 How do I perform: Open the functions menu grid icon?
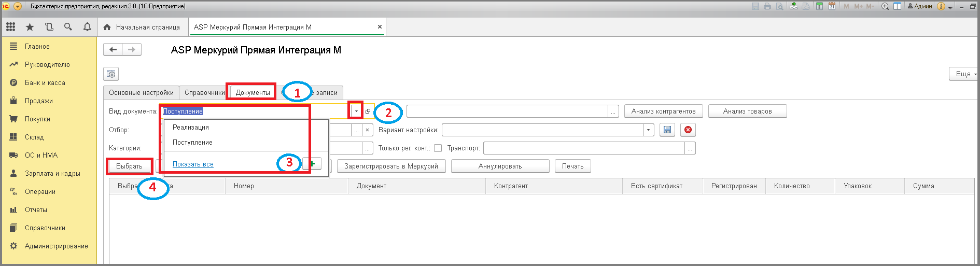(10, 26)
